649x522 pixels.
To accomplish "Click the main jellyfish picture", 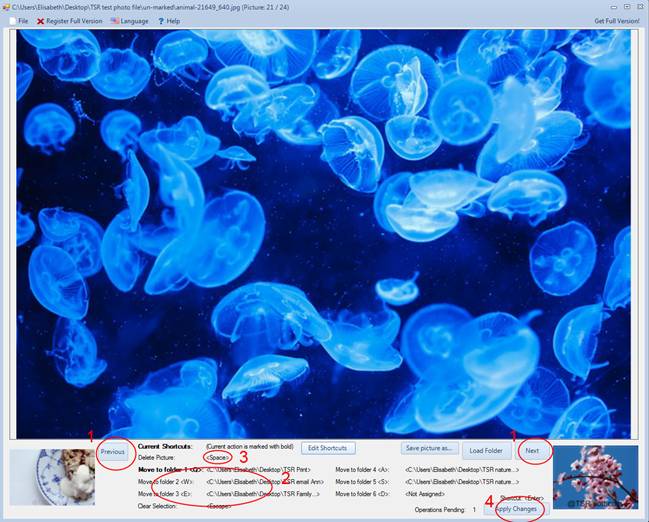I will pyautogui.click(x=324, y=232).
